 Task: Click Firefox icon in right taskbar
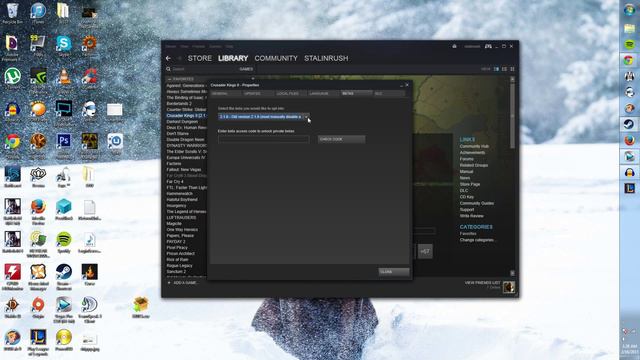[x=629, y=140]
